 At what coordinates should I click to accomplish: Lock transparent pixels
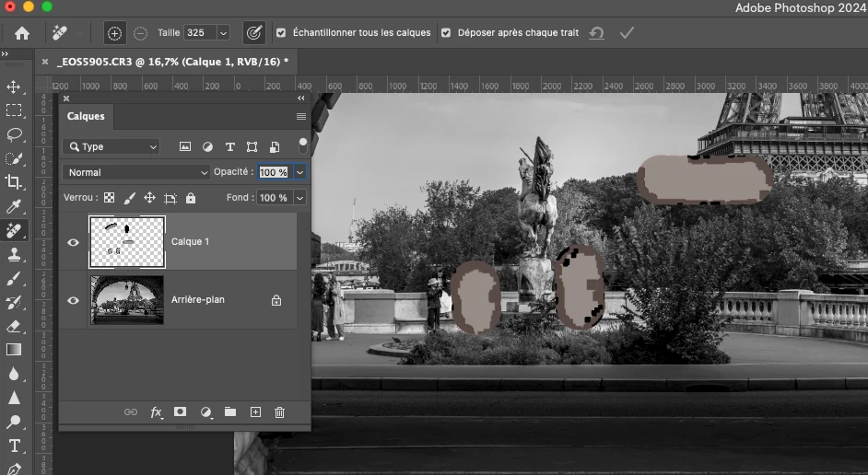pyautogui.click(x=110, y=198)
